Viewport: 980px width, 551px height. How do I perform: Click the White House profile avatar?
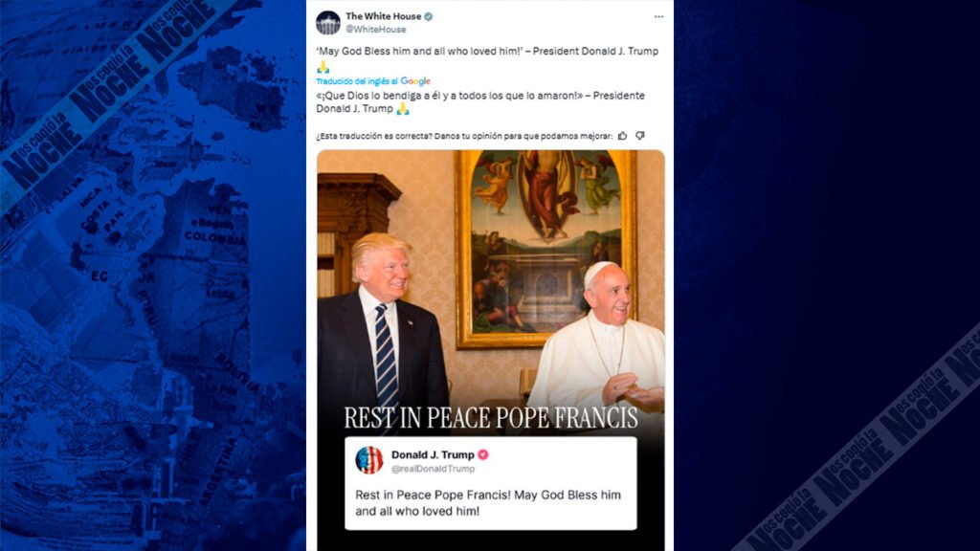click(328, 23)
